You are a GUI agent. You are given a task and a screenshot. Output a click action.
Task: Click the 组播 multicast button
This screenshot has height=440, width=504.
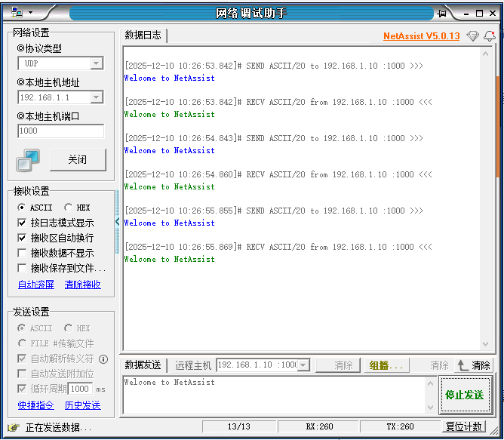(386, 365)
